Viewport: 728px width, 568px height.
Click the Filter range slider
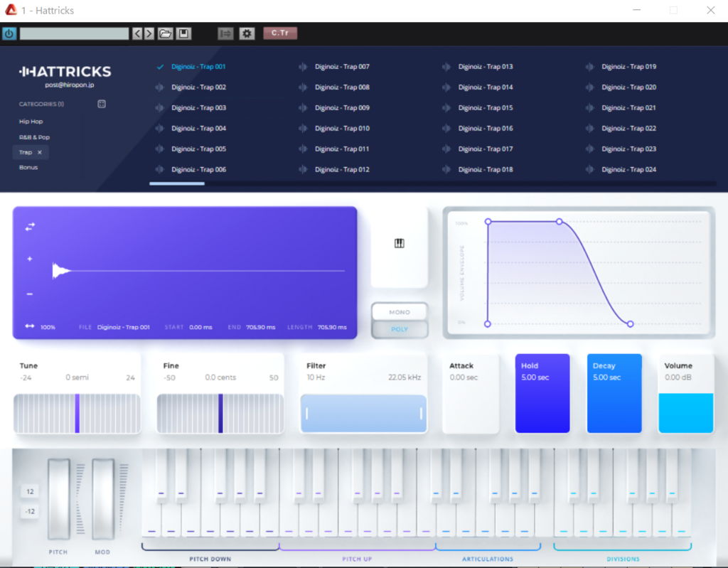coord(363,413)
